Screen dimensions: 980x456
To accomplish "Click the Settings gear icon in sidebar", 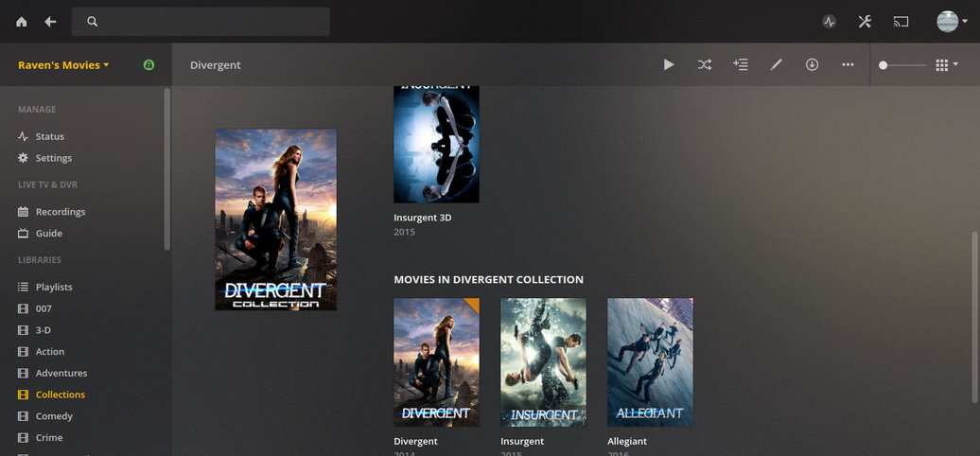I will (x=23, y=158).
